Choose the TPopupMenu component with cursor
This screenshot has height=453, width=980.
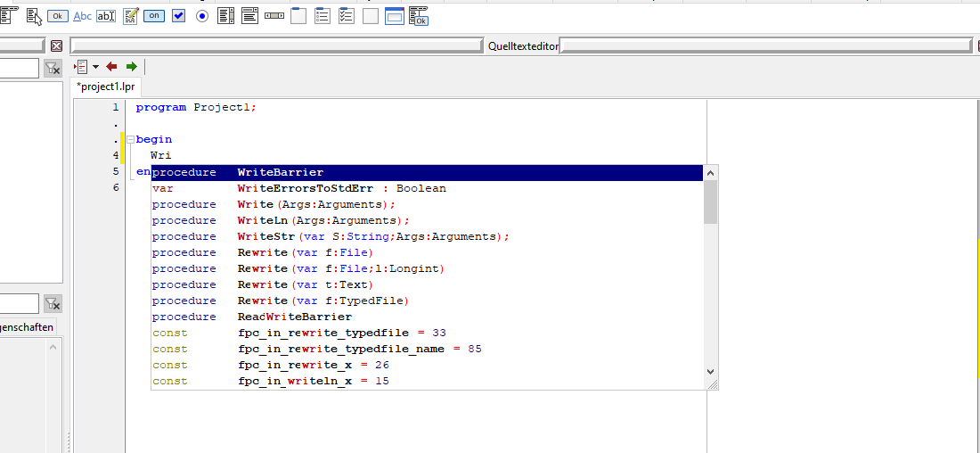tap(35, 16)
